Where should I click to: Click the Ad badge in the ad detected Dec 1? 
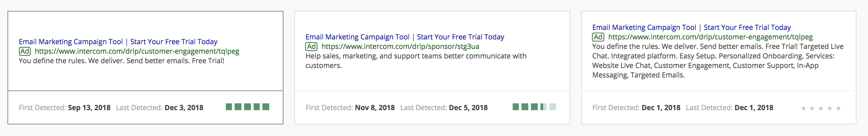coord(598,37)
